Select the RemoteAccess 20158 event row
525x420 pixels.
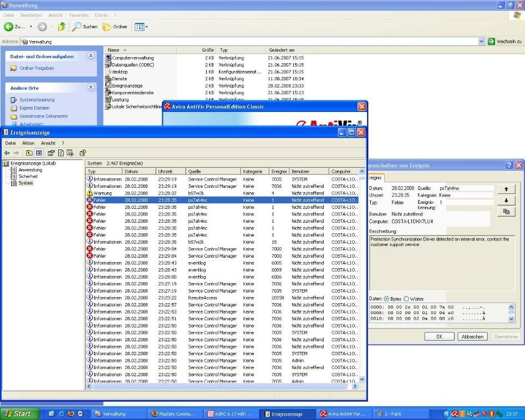(222, 298)
